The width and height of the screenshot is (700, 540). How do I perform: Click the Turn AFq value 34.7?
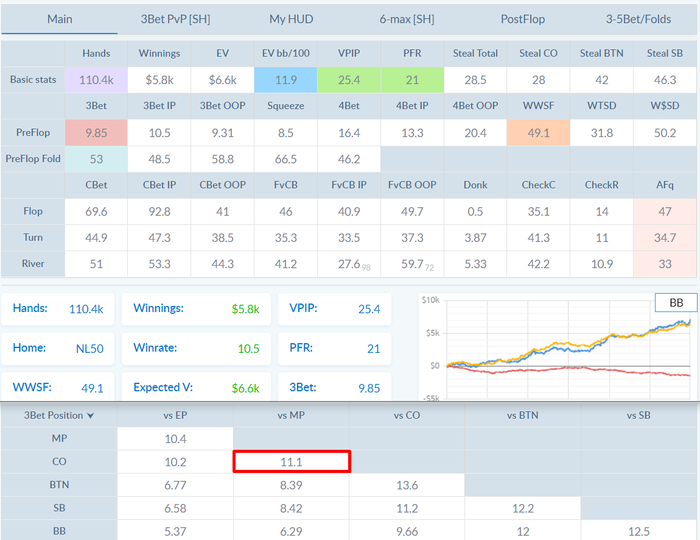tap(665, 238)
